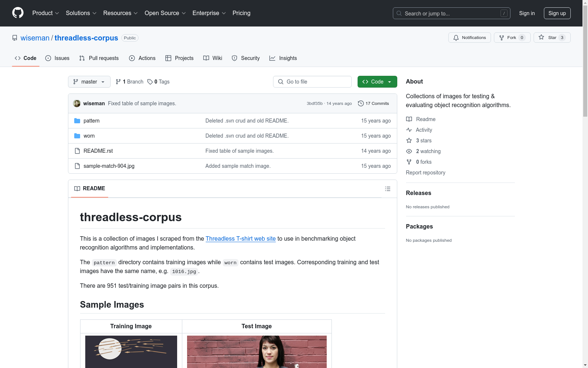Expand the Open Source menu
This screenshot has height=368, width=588.
coord(165,13)
